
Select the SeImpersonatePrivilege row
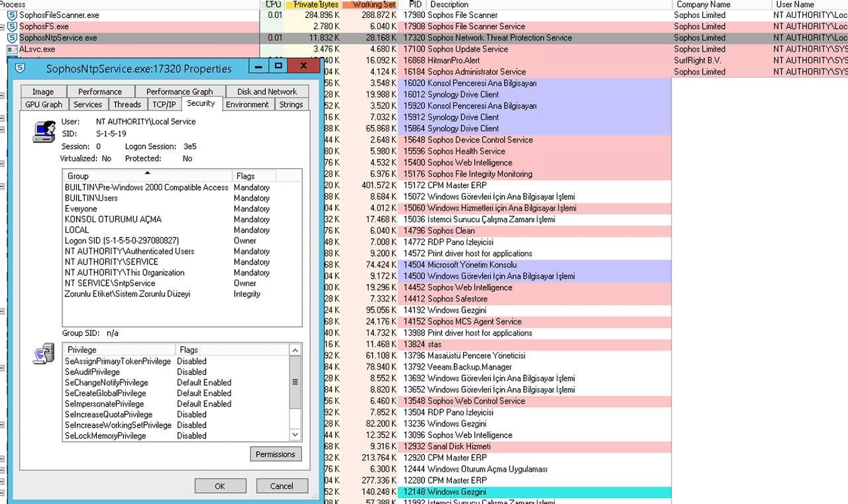tap(177, 404)
